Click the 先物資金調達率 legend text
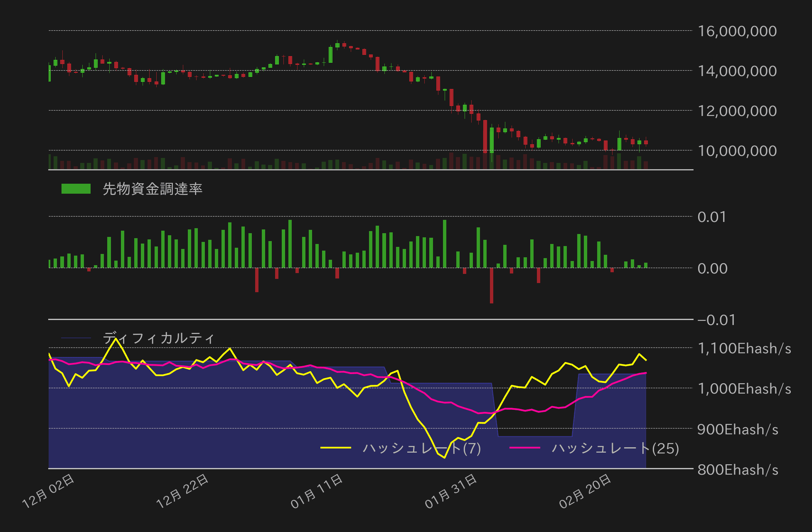Image resolution: width=812 pixels, height=532 pixels. pyautogui.click(x=153, y=188)
